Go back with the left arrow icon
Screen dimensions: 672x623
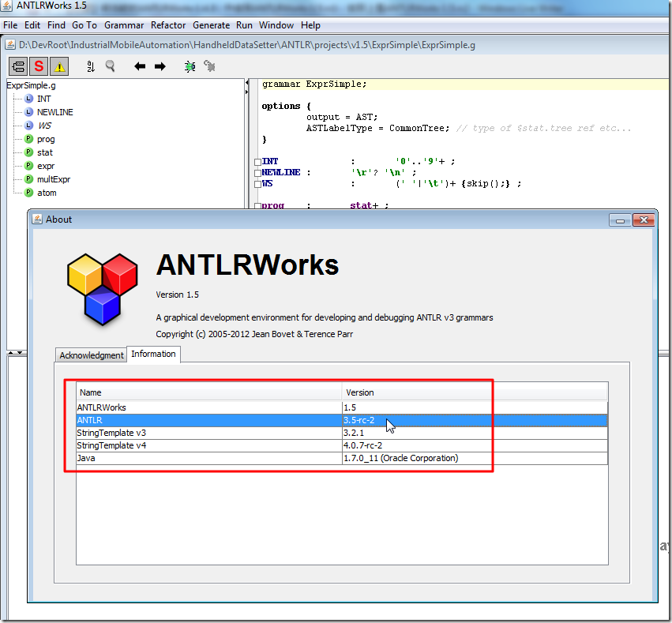(x=140, y=66)
